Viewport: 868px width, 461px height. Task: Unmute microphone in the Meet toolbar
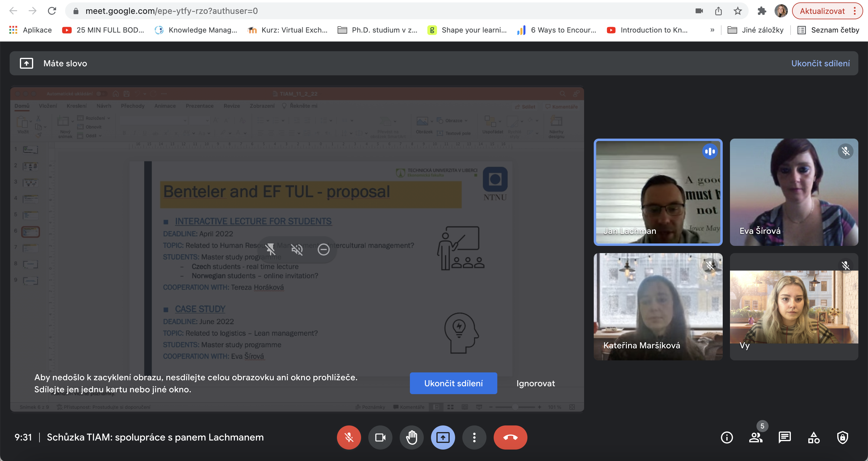point(349,437)
